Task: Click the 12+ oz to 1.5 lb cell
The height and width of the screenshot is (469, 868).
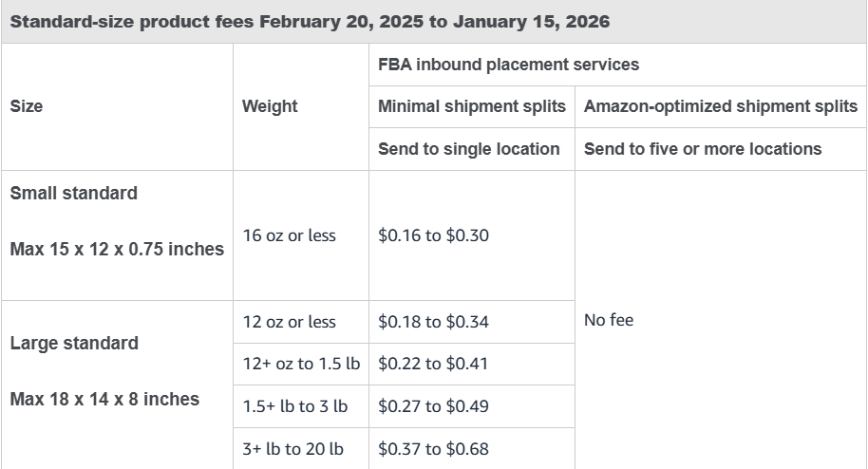Action: tap(301, 364)
